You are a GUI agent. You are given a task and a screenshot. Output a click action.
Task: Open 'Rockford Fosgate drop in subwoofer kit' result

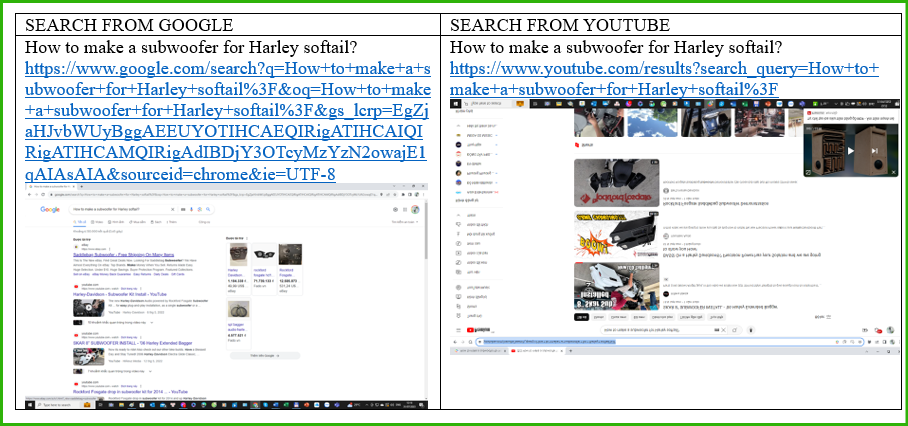tap(130, 392)
